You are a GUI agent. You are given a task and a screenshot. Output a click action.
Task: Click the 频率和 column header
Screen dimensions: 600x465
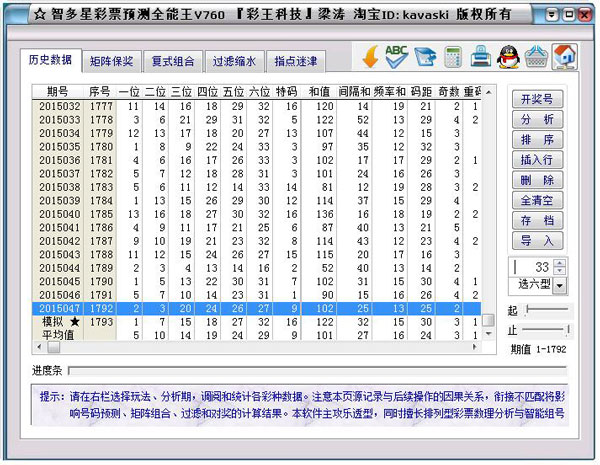(390, 92)
